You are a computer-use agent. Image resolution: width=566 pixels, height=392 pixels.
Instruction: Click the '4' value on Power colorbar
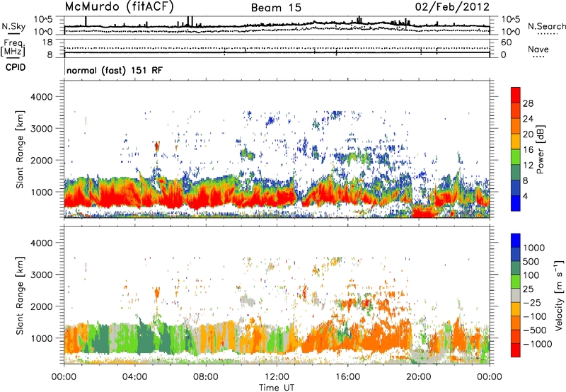(525, 196)
